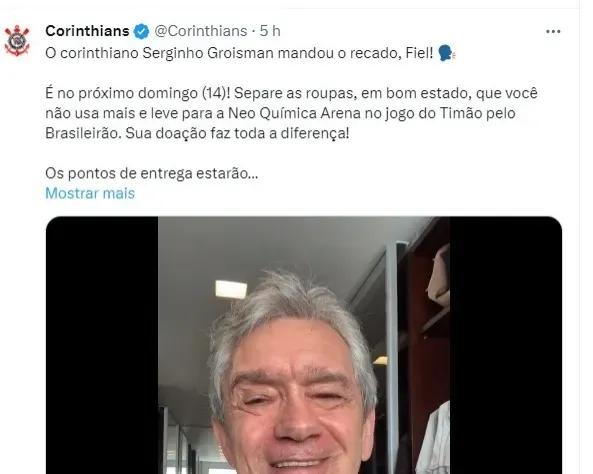This screenshot has width=593, height=474.
Task: Expand tweet with Mostrar mais
Action: tap(90, 193)
